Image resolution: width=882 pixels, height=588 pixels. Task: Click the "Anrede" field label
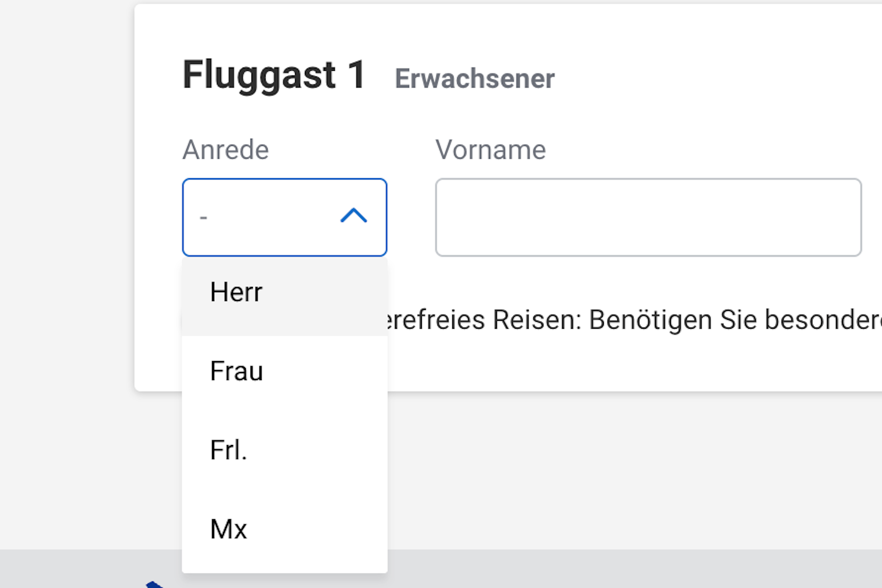click(225, 149)
